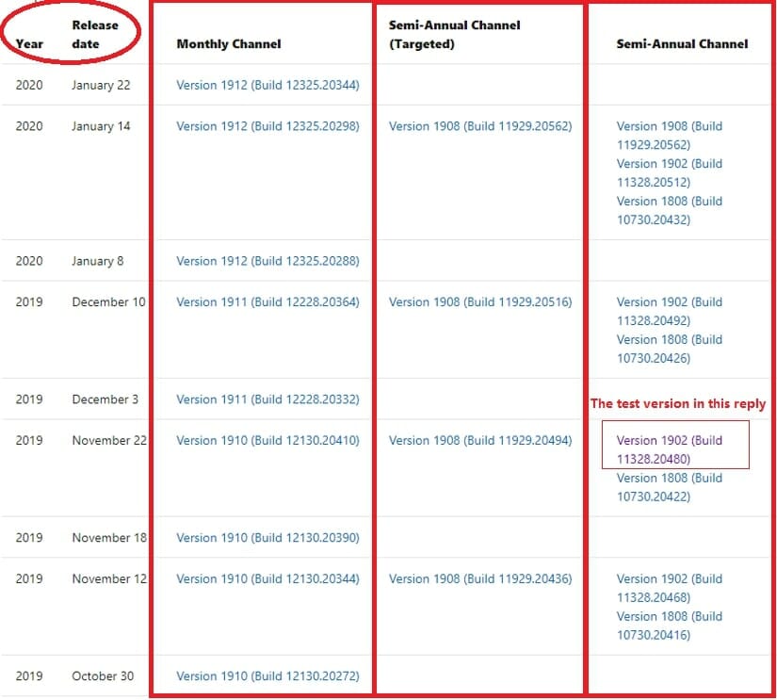Screen dimensions: 777x700
Task: Click the Semi-Annual Channel (Targeted) header
Action: [454, 35]
